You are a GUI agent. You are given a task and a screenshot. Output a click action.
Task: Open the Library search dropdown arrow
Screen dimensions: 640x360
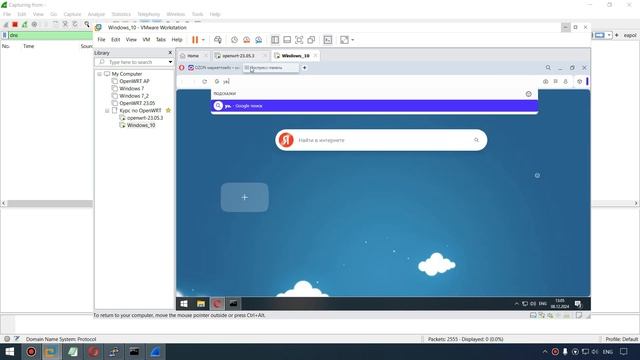pyautogui.click(x=170, y=62)
